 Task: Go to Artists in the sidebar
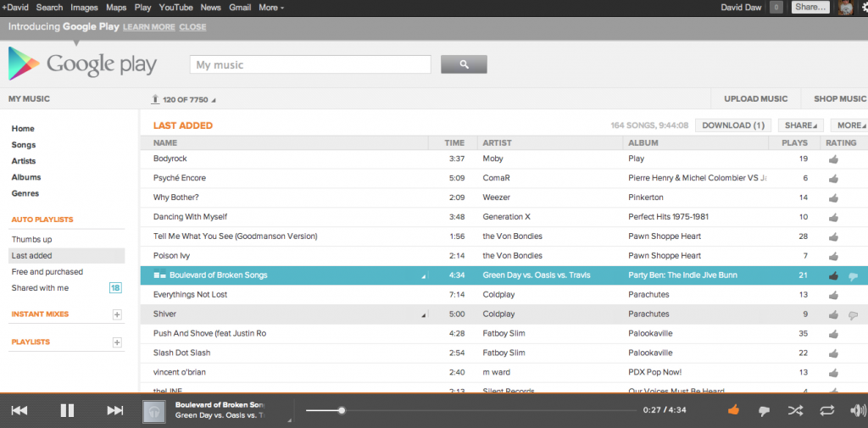(x=24, y=161)
